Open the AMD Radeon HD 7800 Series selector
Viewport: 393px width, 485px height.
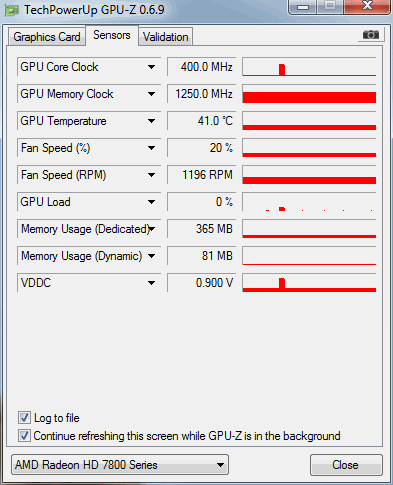point(120,464)
